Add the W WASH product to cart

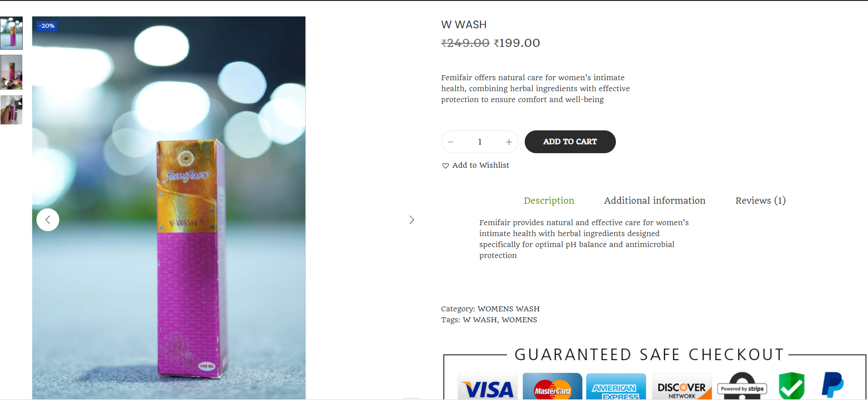(570, 142)
